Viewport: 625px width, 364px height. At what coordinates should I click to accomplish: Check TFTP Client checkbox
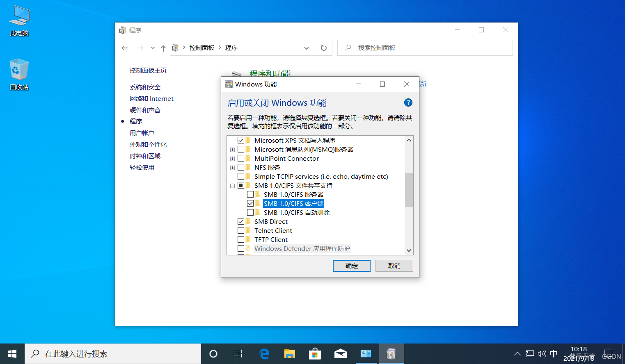coord(241,239)
